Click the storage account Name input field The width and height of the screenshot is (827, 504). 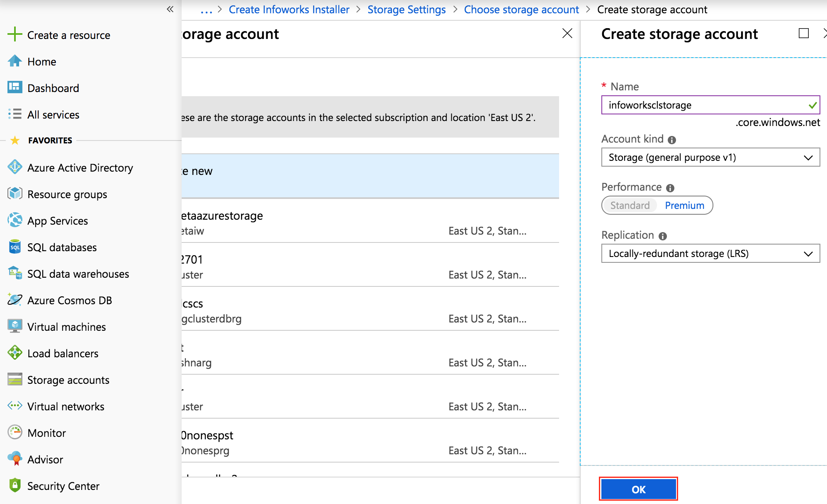tap(710, 105)
